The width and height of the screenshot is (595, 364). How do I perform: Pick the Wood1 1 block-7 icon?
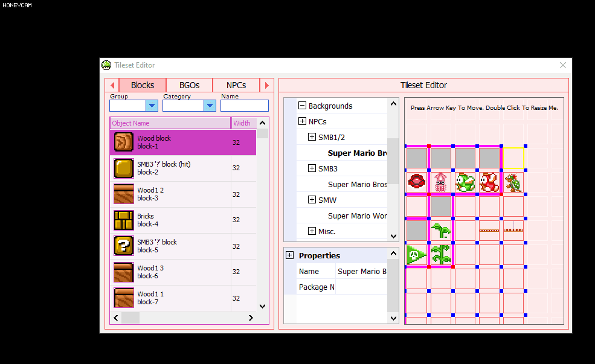tap(124, 298)
